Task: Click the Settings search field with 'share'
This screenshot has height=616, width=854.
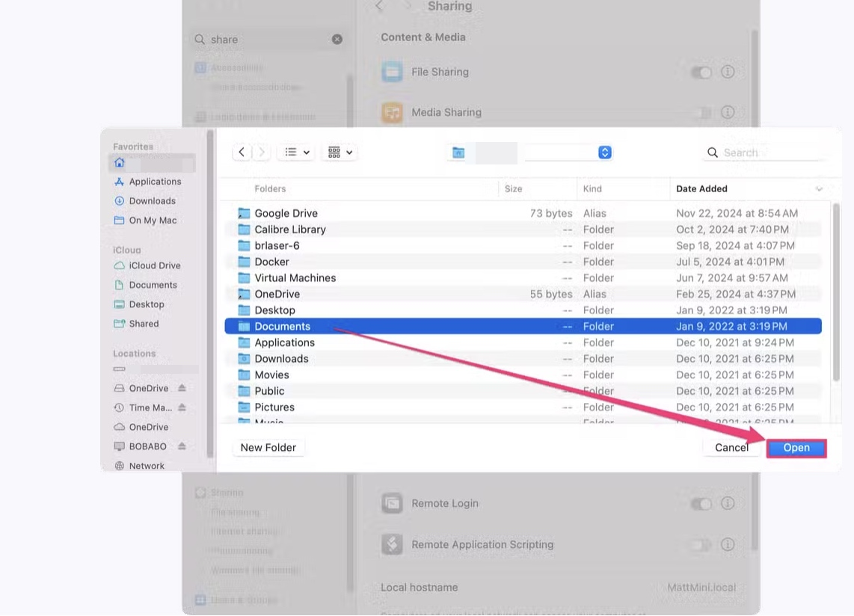Action: pos(268,39)
